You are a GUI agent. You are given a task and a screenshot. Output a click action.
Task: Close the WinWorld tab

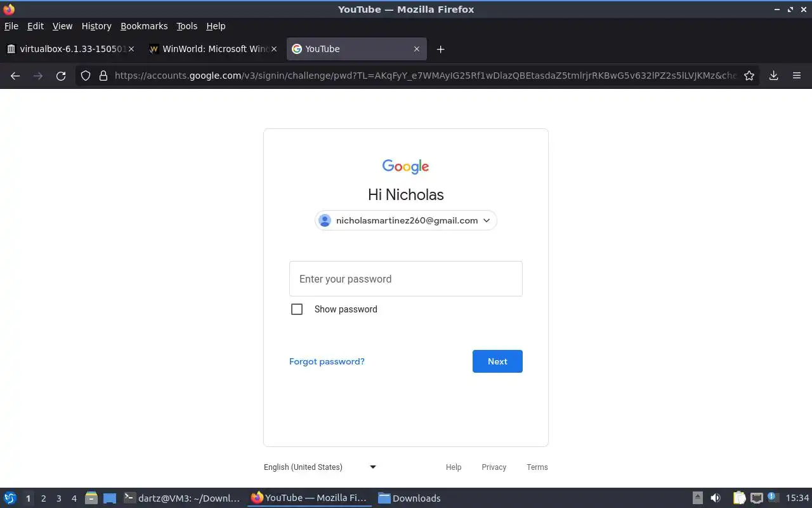tap(274, 49)
